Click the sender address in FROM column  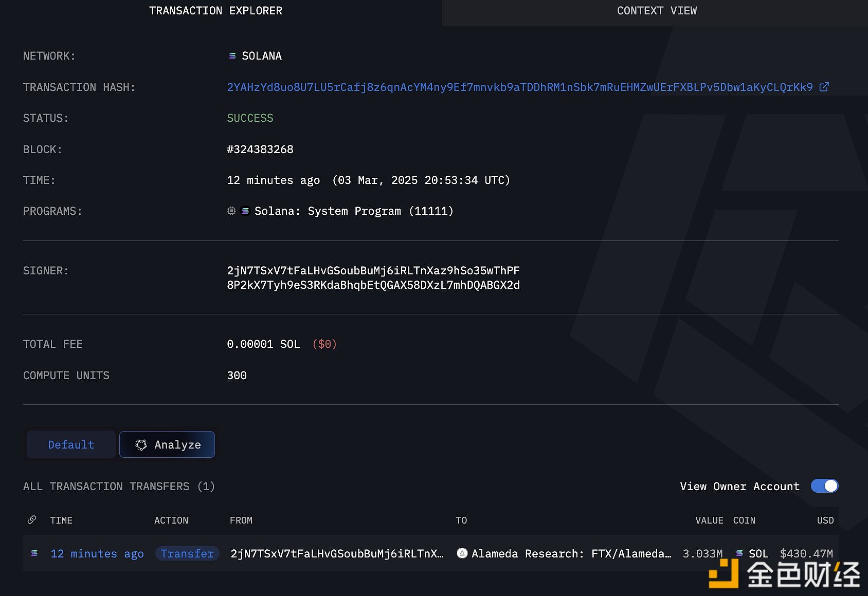point(337,553)
